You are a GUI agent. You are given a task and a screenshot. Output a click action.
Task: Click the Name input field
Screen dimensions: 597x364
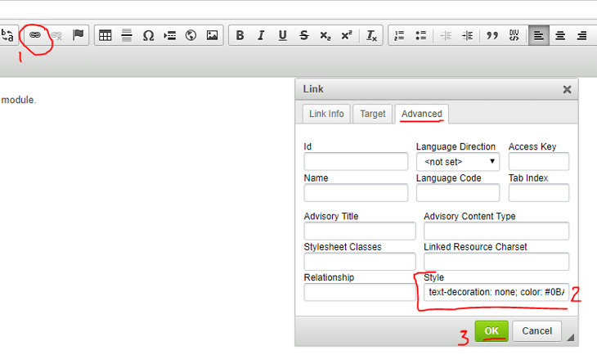click(356, 193)
